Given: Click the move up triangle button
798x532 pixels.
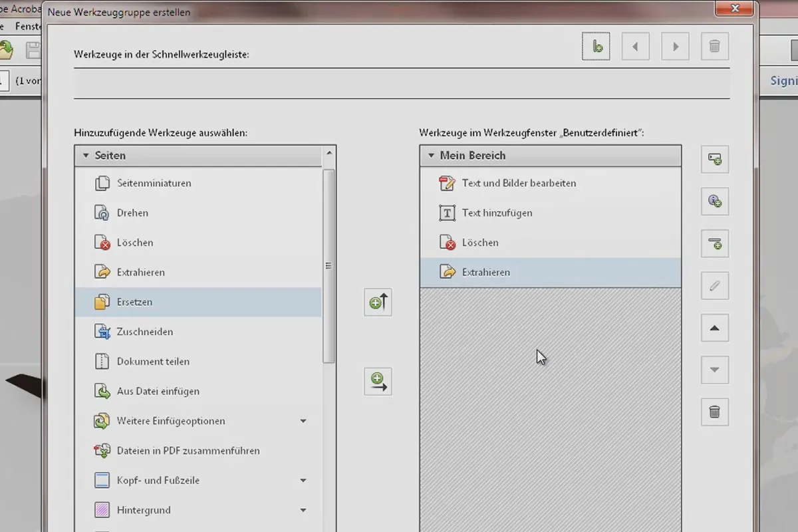Looking at the screenshot, I should (x=715, y=328).
